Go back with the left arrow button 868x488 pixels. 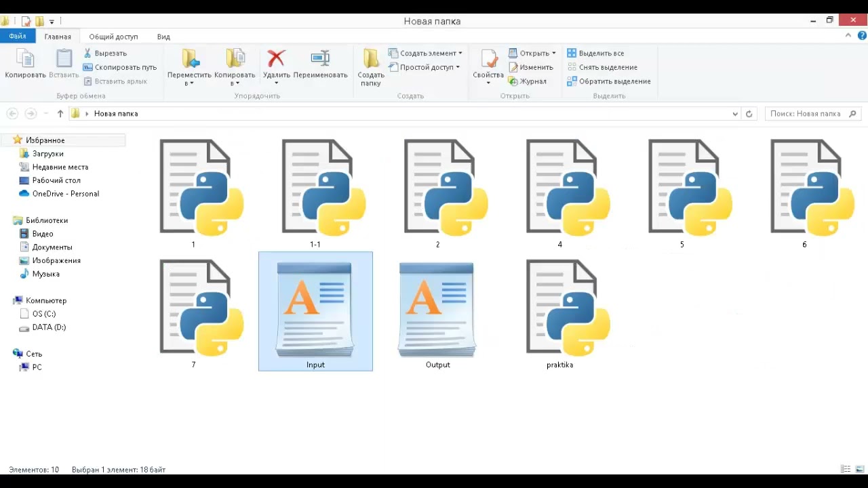coord(12,114)
